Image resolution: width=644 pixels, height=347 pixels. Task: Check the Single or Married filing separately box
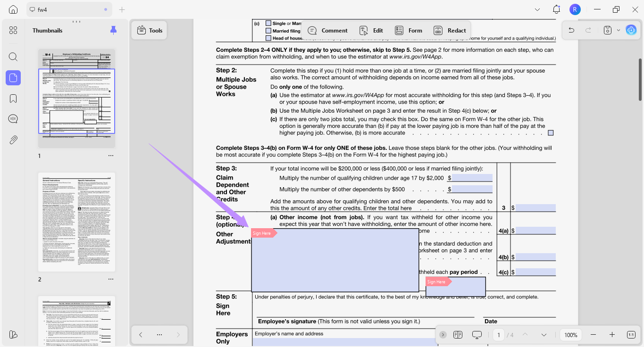(x=268, y=24)
